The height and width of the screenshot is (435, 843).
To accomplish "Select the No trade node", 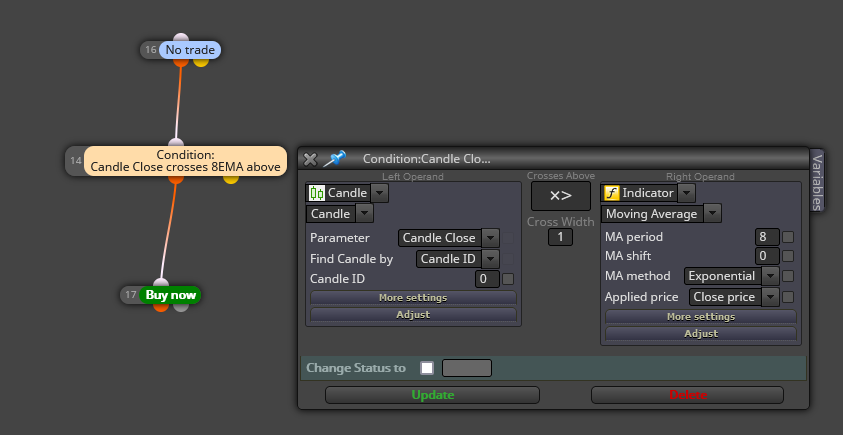I will tap(190, 50).
